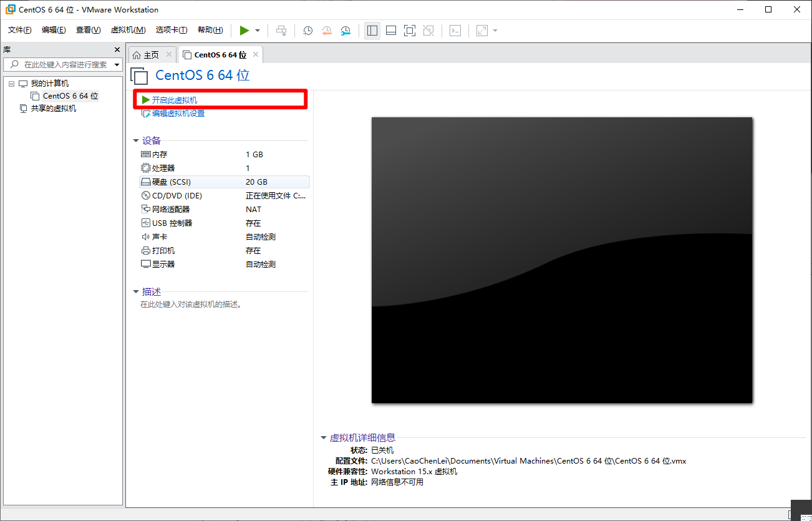This screenshot has height=521, width=812.
Task: Collapse the 设备 section
Action: (x=136, y=140)
